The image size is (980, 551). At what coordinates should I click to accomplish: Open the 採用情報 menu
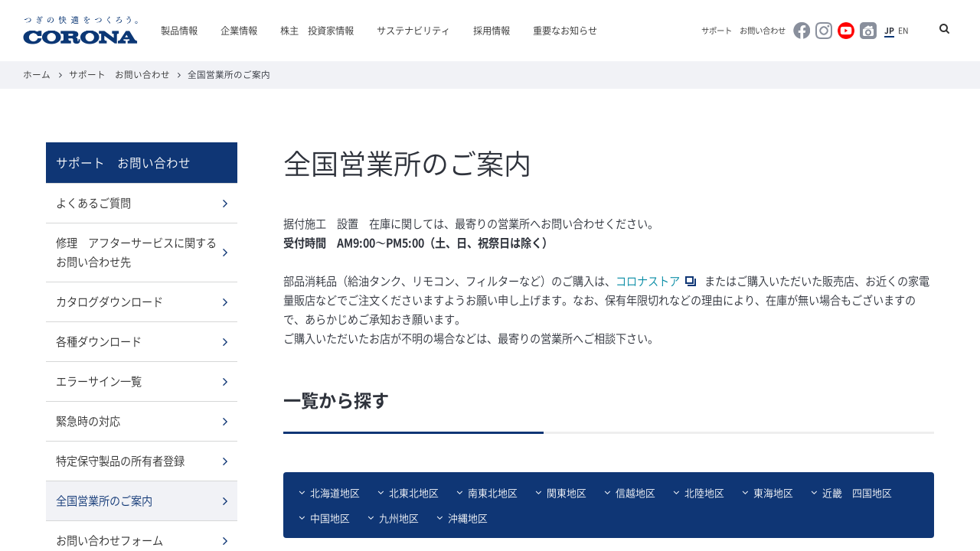(x=492, y=31)
